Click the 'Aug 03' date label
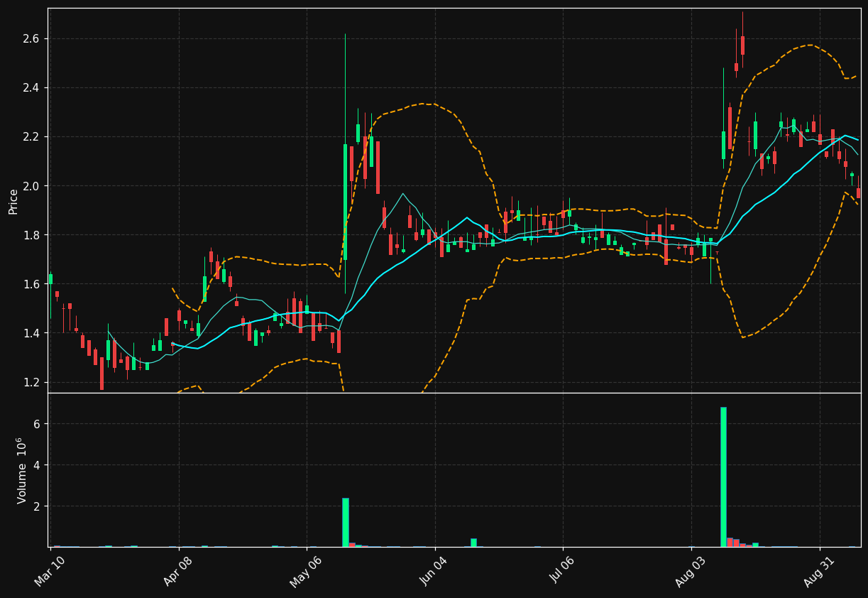 point(691,570)
